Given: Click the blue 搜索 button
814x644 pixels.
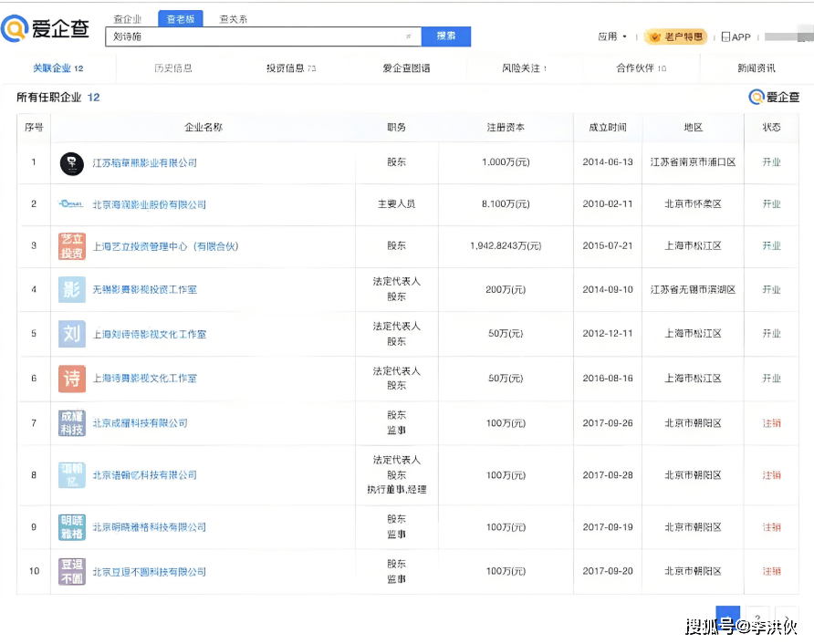Looking at the screenshot, I should pos(446,36).
